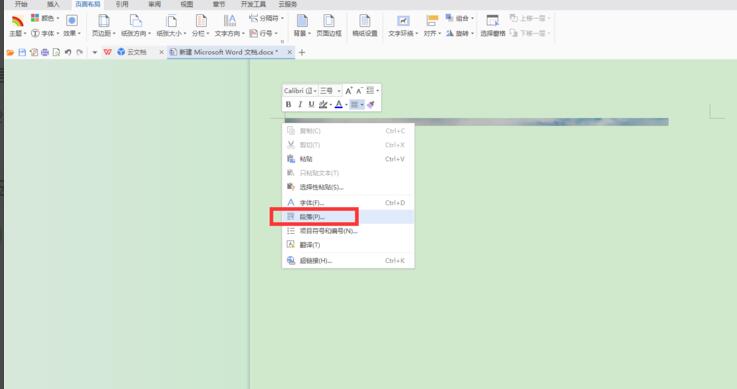Click the format painter brush in the mini toolbar

[371, 104]
